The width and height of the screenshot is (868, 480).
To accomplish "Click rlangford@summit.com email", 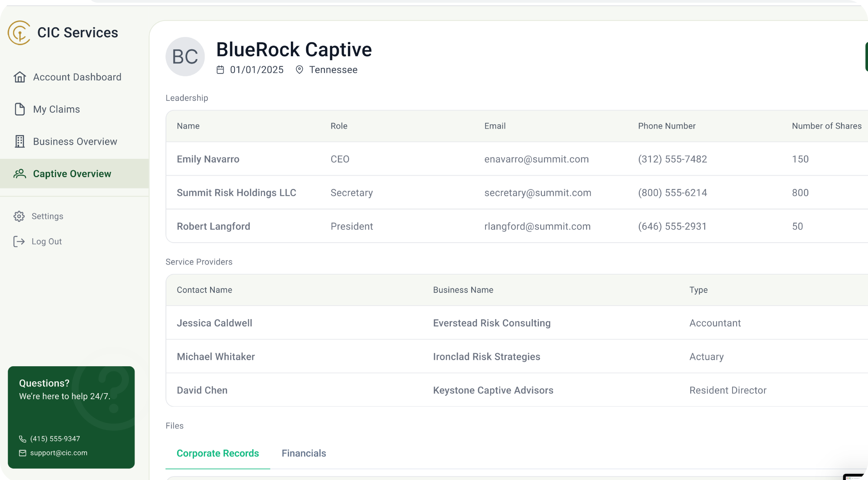I will 537,226.
